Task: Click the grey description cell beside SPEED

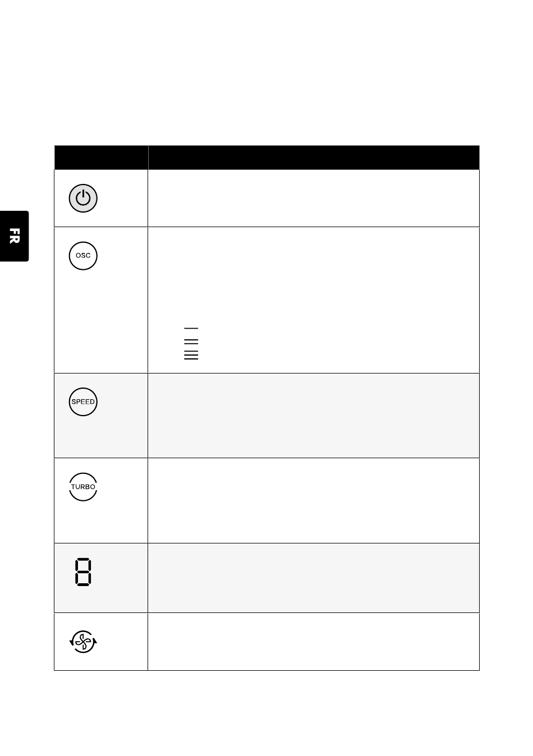Action: click(x=314, y=416)
